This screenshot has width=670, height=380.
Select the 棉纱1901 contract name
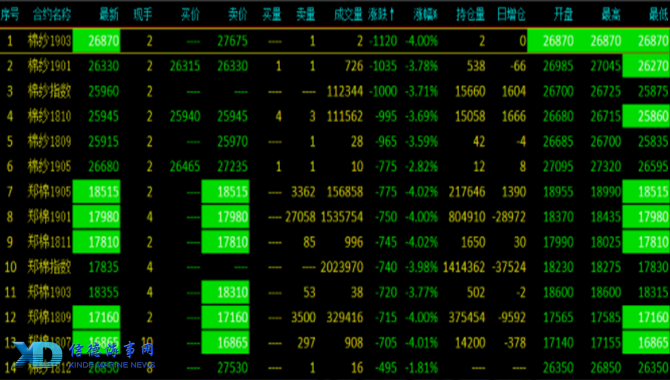49,66
